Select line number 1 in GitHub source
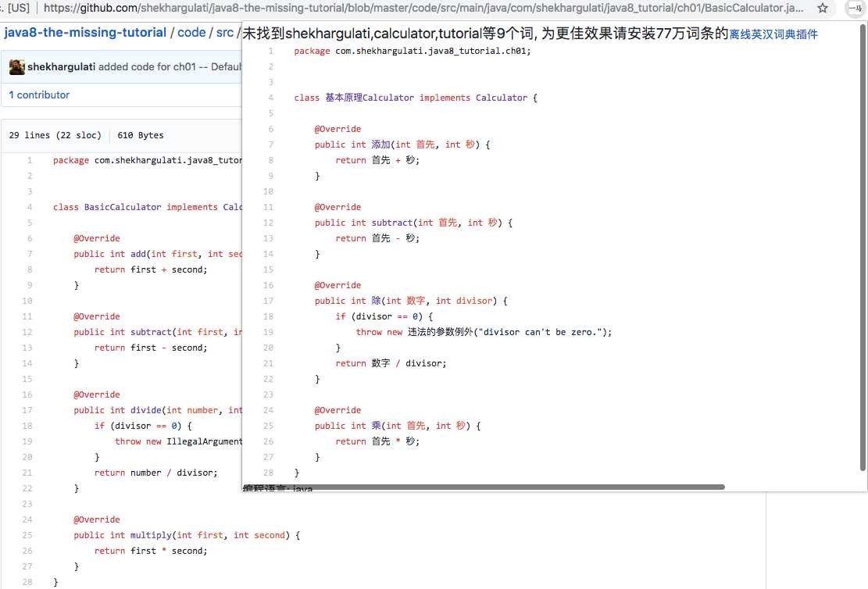The width and height of the screenshot is (868, 589). coord(30,160)
